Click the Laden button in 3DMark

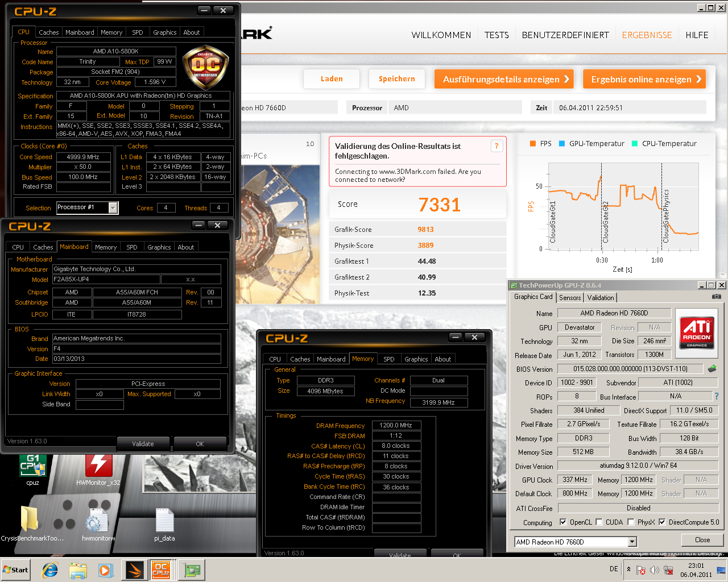click(x=332, y=79)
